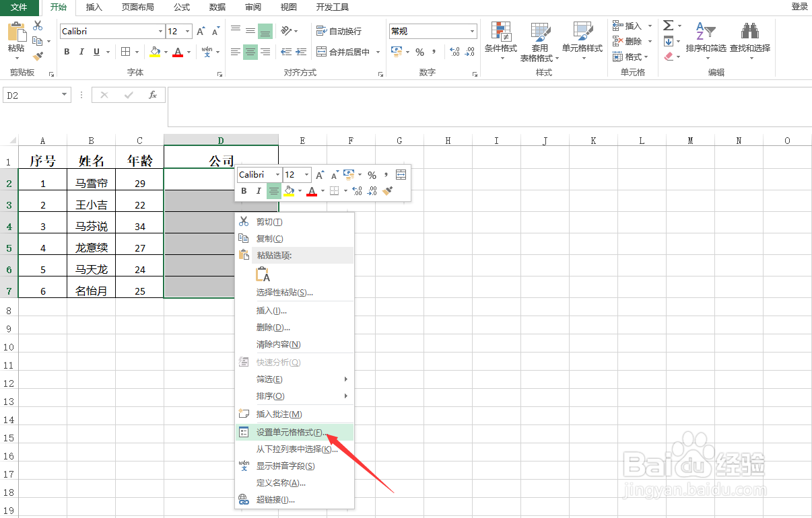Viewport: 812px width, 518px height.
Task: Choose 清除内容(N) from context menu
Action: point(294,344)
